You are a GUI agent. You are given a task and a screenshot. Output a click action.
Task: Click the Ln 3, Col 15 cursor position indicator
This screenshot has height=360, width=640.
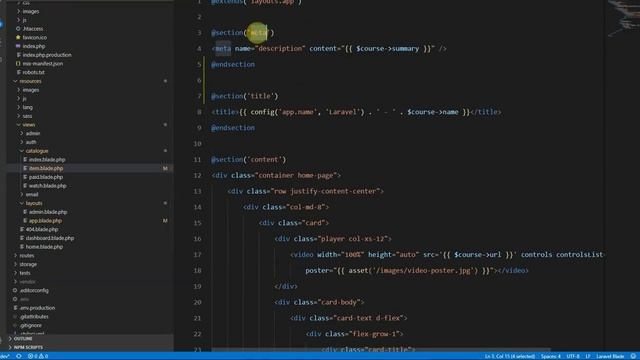tap(510, 356)
